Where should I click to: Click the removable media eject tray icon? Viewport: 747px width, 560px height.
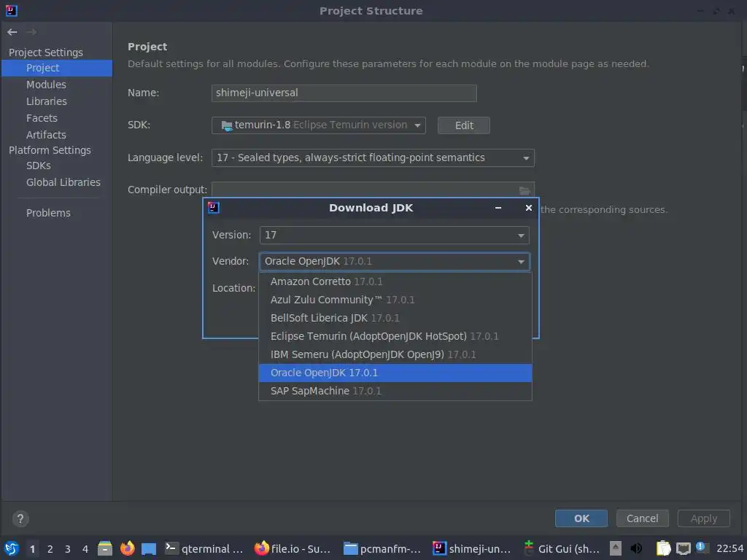point(616,548)
